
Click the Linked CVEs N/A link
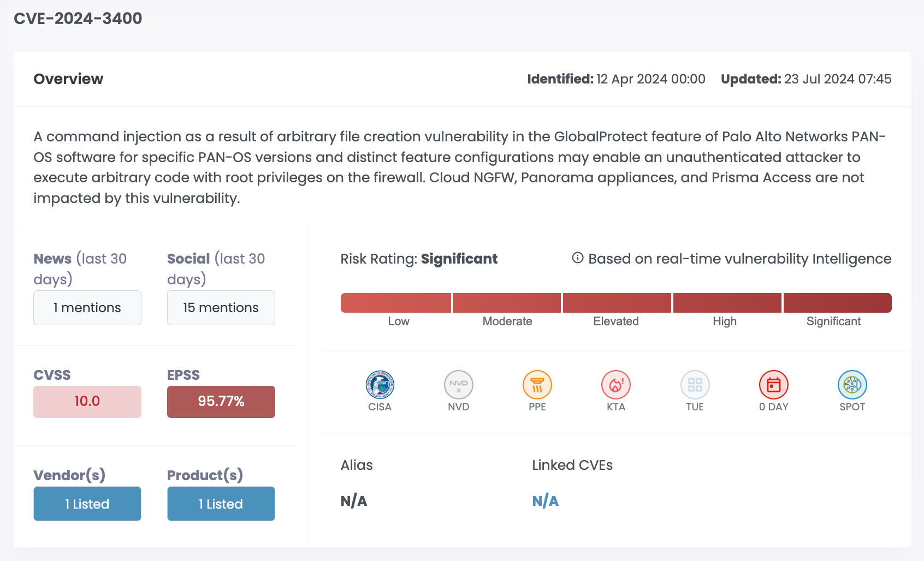coord(545,501)
